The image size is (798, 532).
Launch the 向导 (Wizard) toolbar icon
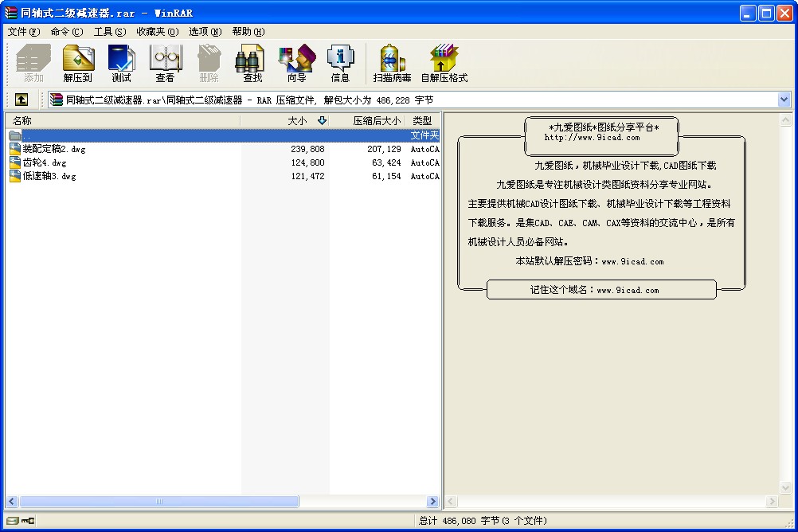coord(296,63)
